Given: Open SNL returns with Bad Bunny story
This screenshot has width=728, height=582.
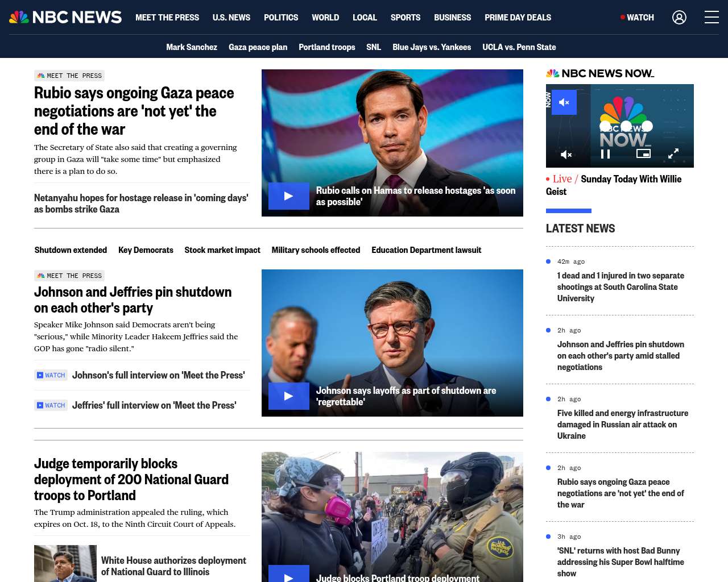Looking at the screenshot, I should (x=621, y=562).
